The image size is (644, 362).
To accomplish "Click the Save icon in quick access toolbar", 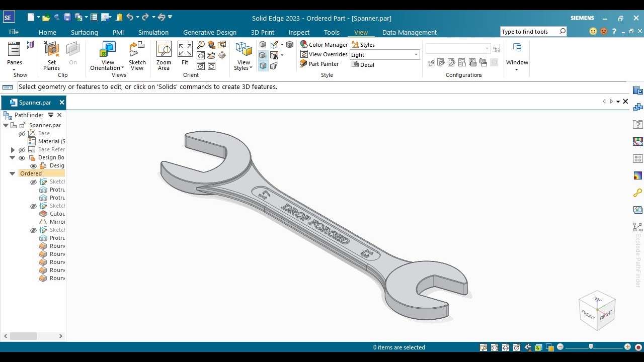I will (x=67, y=17).
